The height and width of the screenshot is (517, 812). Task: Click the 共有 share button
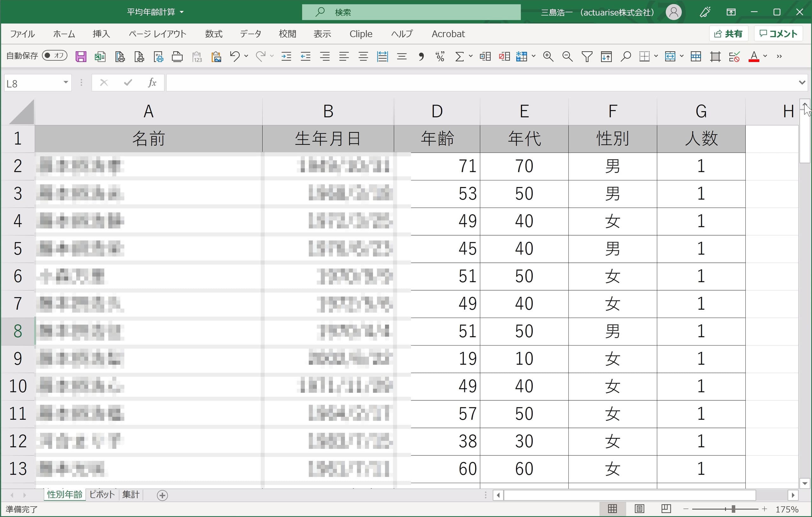tap(728, 34)
